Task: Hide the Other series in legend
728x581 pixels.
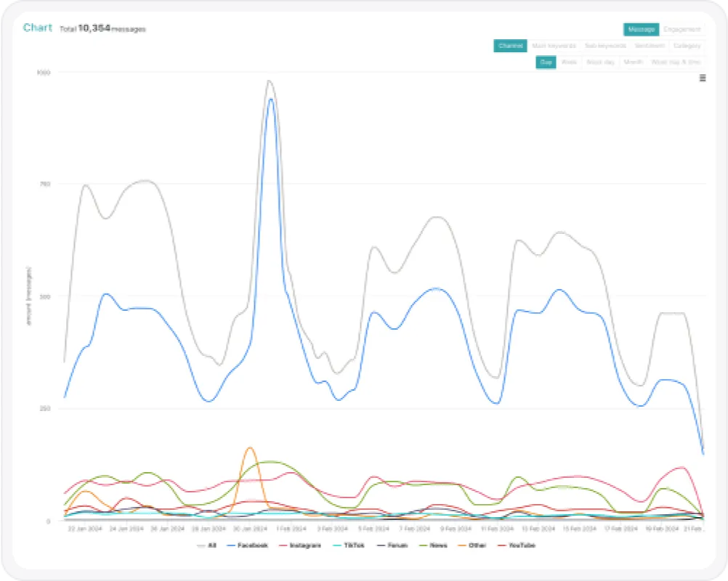Action: coord(472,545)
